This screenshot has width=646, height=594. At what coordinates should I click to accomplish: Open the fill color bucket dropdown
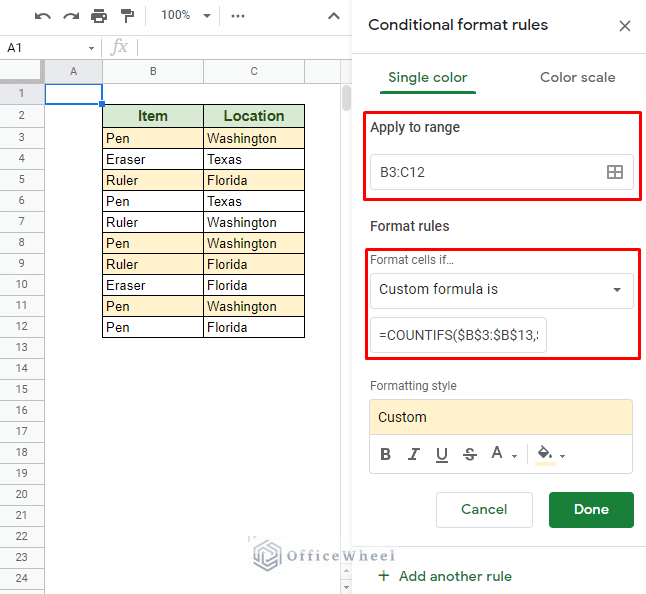pos(550,454)
